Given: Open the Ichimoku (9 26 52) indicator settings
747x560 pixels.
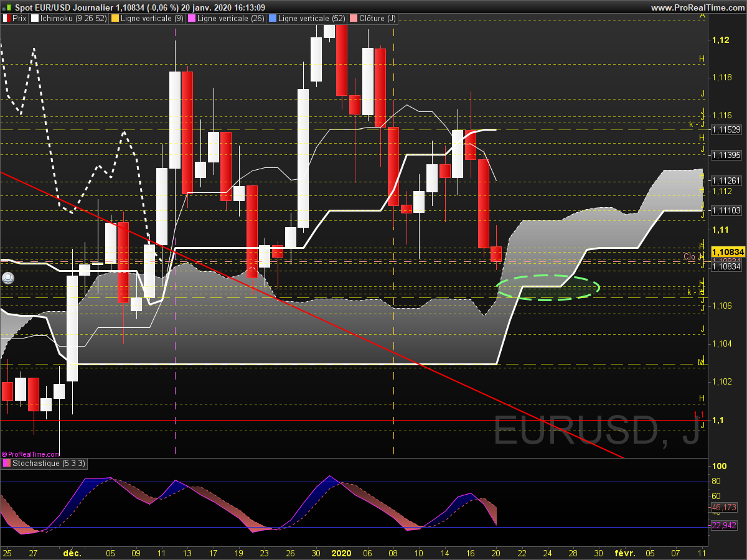Looking at the screenshot, I should pyautogui.click(x=73, y=19).
